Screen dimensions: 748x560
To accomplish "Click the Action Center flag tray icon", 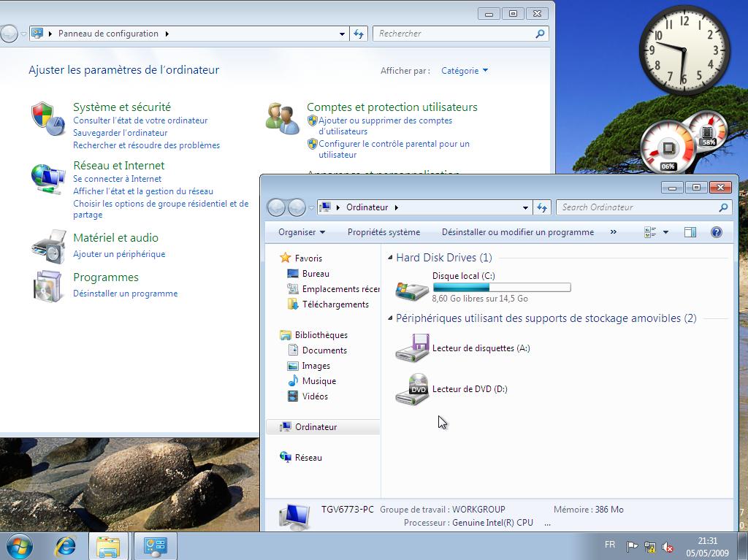I will click(x=632, y=547).
